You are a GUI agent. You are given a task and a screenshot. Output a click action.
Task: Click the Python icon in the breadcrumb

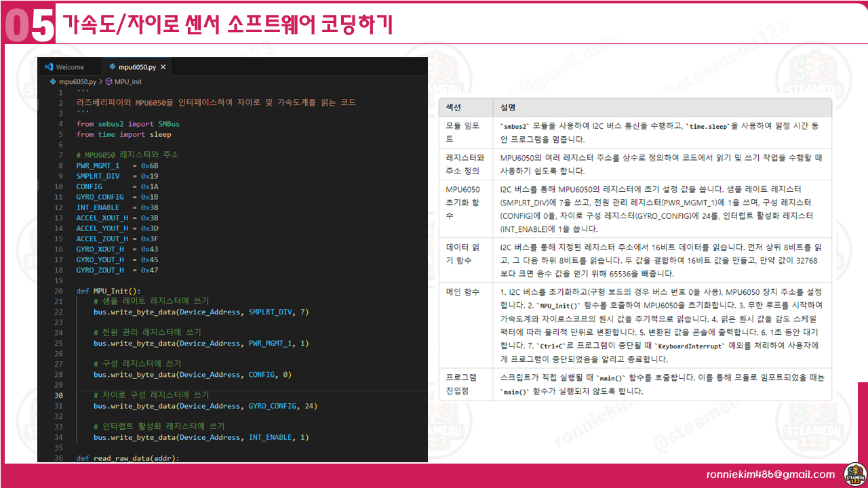tap(54, 81)
